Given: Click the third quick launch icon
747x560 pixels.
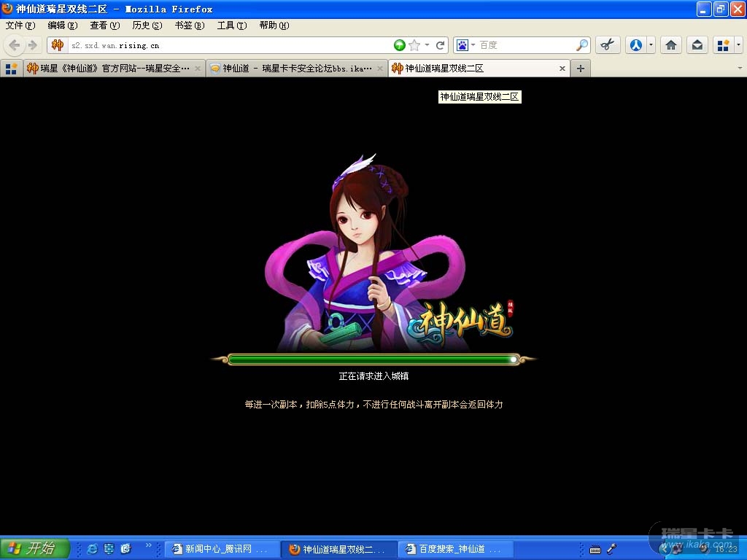Looking at the screenshot, I should 125,548.
